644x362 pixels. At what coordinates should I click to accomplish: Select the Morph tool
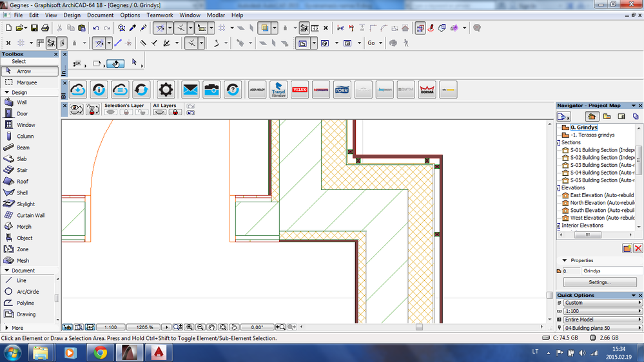(x=24, y=227)
